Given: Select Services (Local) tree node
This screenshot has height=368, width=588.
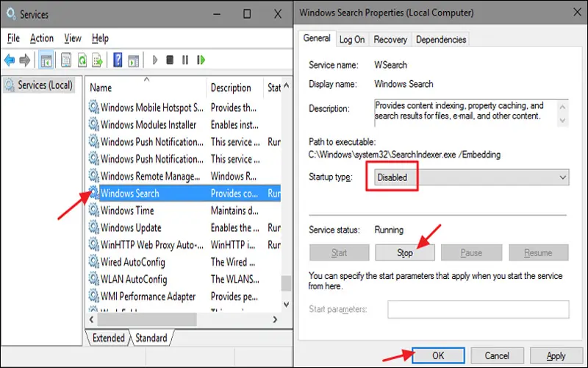Looking at the screenshot, I should (39, 85).
